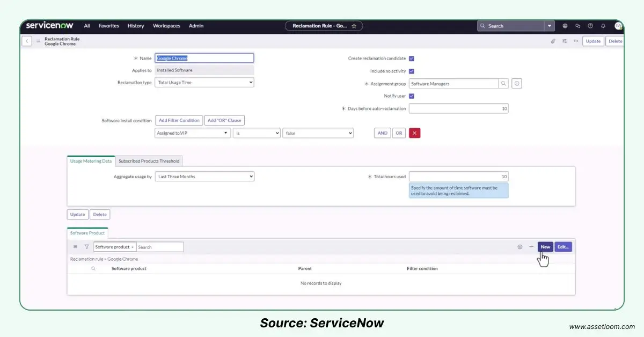This screenshot has height=337, width=644.
Task: Open the globe scope/language picker icon
Action: [565, 26]
